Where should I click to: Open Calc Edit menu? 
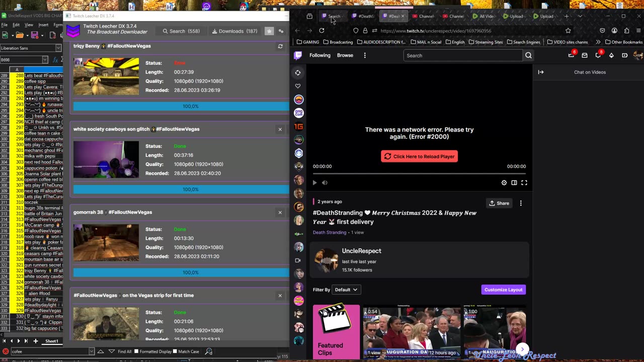[x=16, y=25]
